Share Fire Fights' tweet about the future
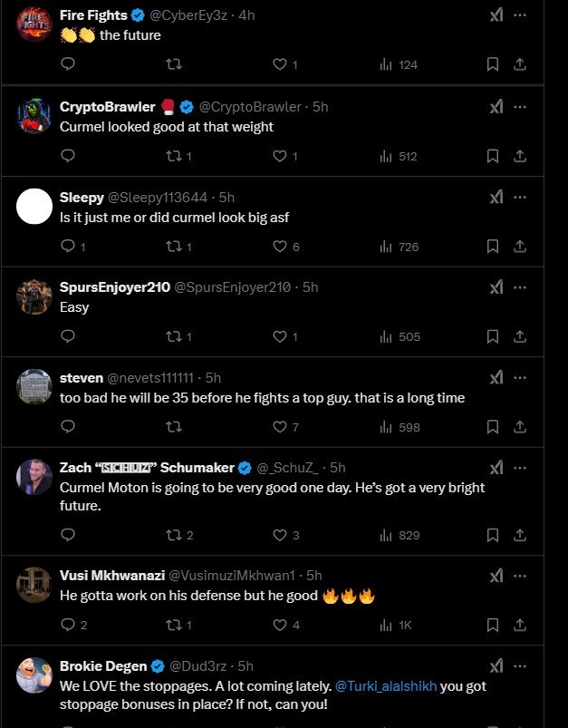Screen dimensions: 568x728 coord(521,64)
